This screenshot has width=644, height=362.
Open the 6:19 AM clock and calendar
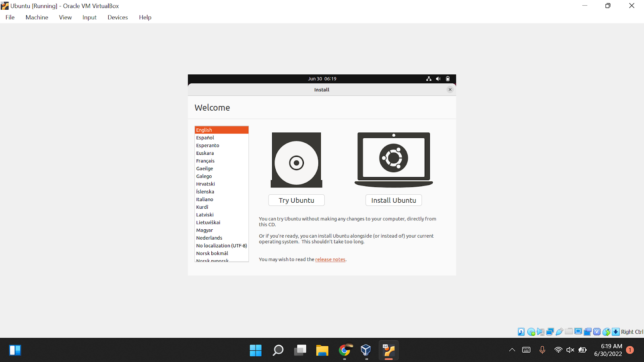coord(608,350)
